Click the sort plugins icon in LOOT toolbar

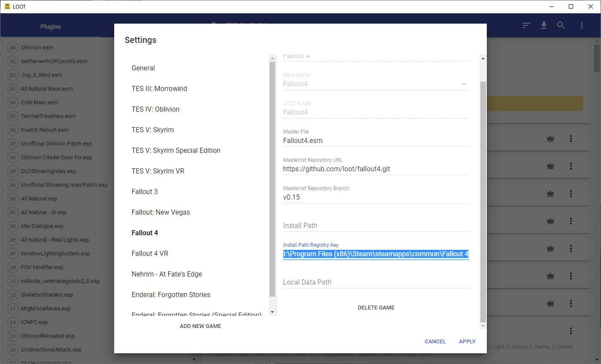[527, 25]
